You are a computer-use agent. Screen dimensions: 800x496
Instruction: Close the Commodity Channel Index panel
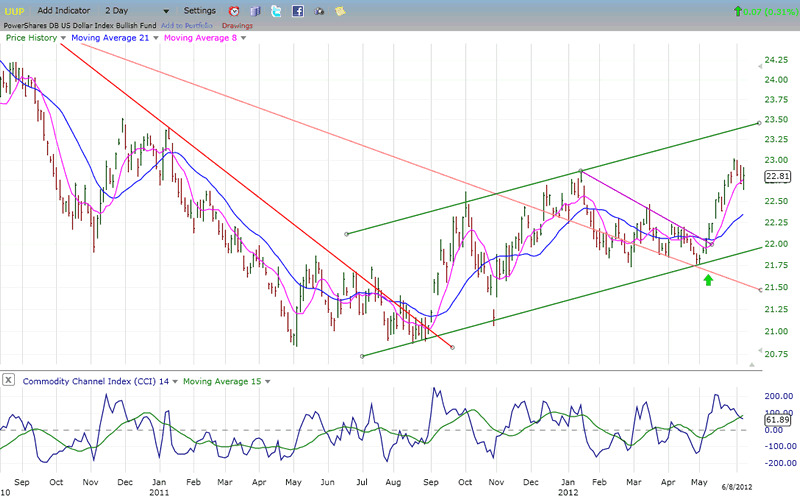pos(8,380)
